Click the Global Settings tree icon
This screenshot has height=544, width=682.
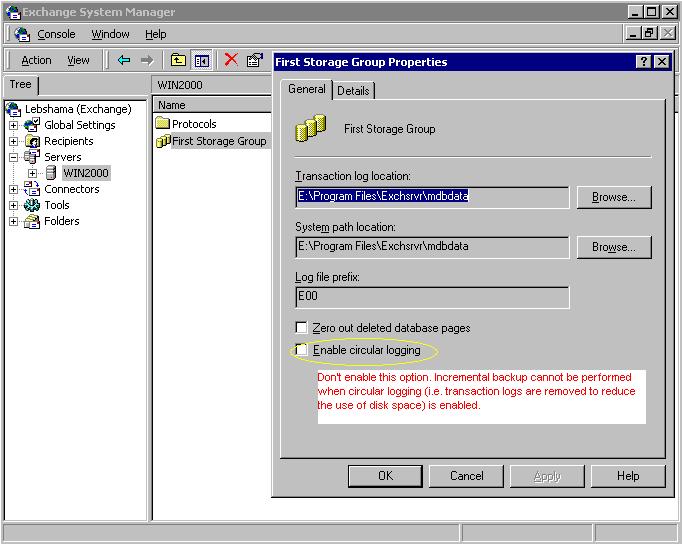32,125
